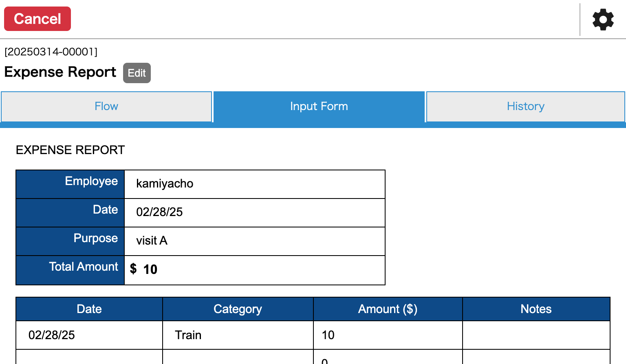Screen dimensions: 626x364
Task: Click the Category column header
Action: pos(238,309)
